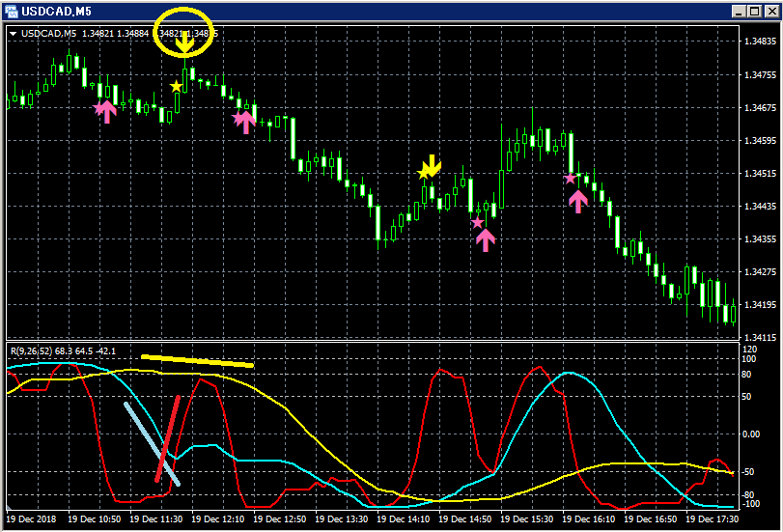Select the yellow sell arrow near 14:10

[x=432, y=165]
